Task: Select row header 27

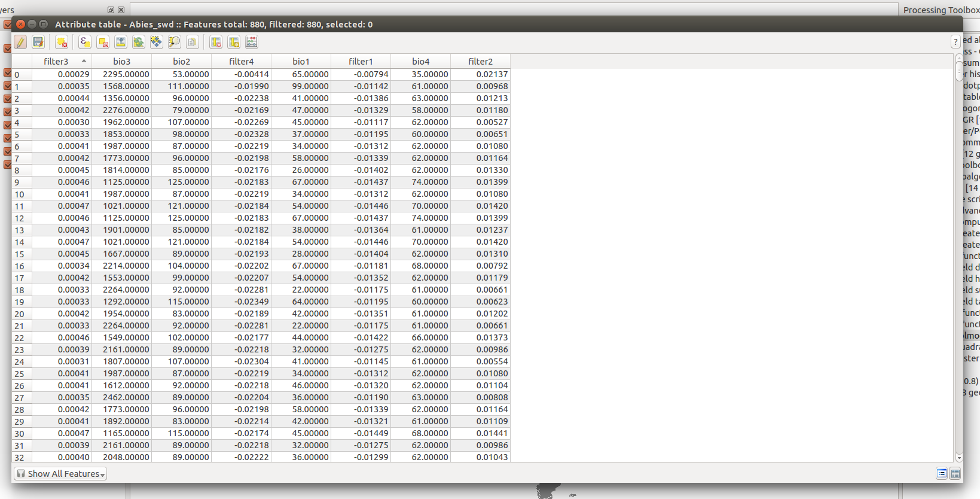Action: click(x=22, y=397)
